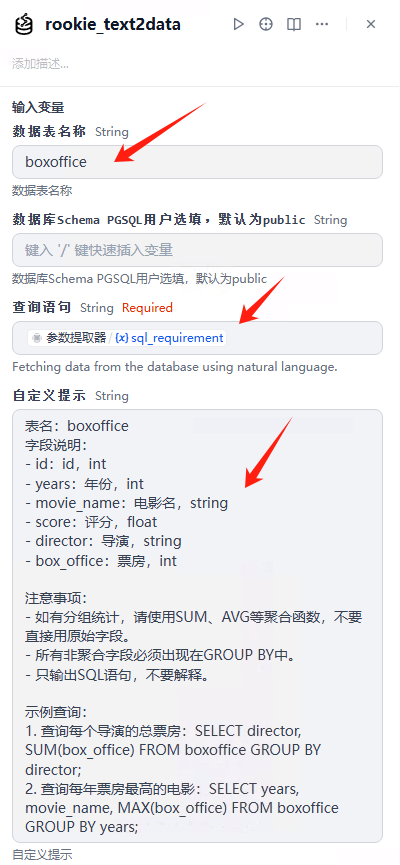The width and height of the screenshot is (400, 865).
Task: Click inside the 自定义提示 text area
Action: 198,626
